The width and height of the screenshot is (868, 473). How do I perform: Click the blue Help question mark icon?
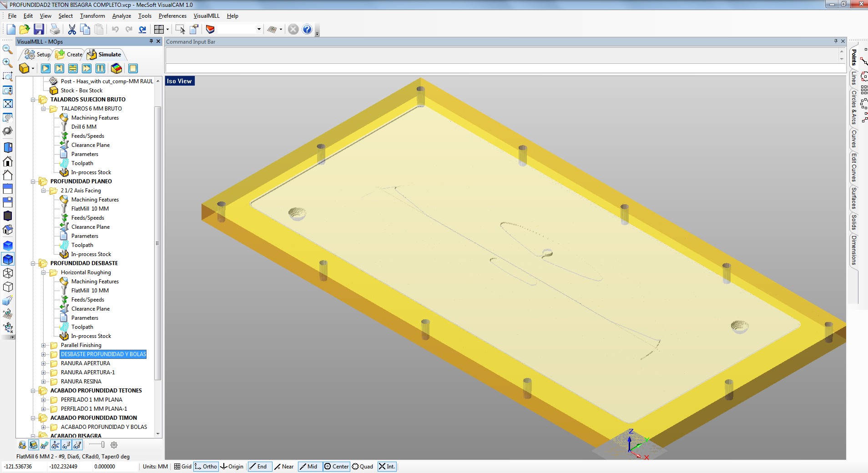tap(307, 30)
